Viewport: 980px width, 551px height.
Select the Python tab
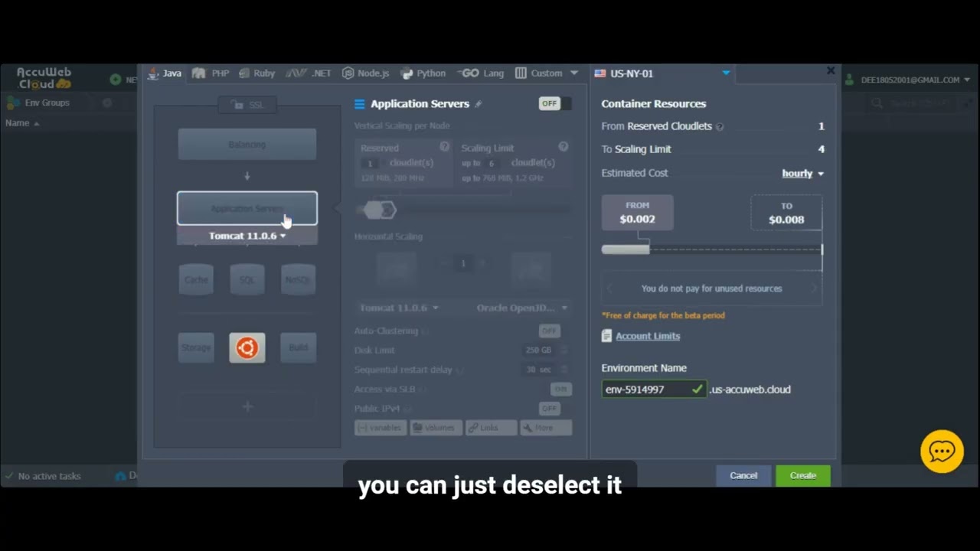(423, 73)
